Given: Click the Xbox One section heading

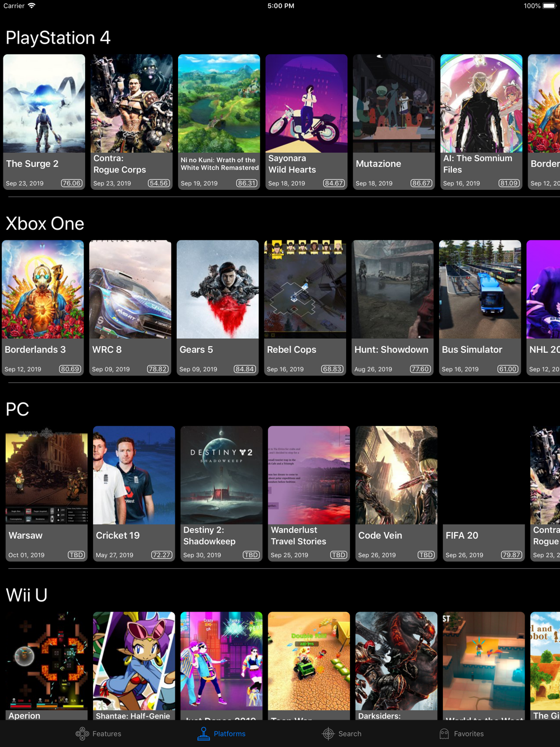Looking at the screenshot, I should [x=45, y=223].
